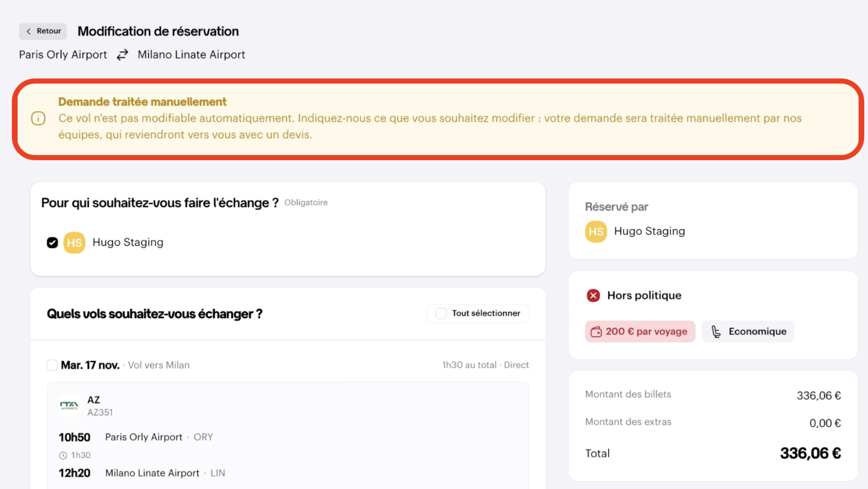Click the Demande traitée manuellement banner title
The height and width of the screenshot is (489, 868).
coord(143,102)
